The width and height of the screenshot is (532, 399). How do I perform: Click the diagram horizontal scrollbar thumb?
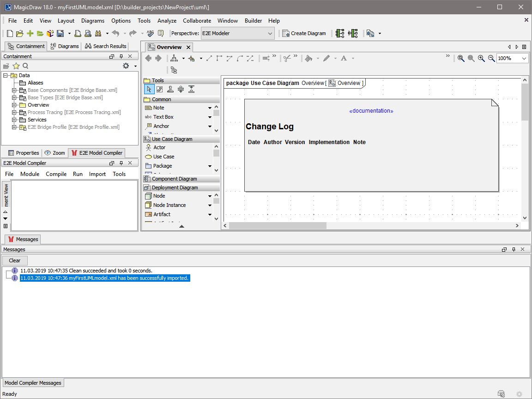click(278, 226)
